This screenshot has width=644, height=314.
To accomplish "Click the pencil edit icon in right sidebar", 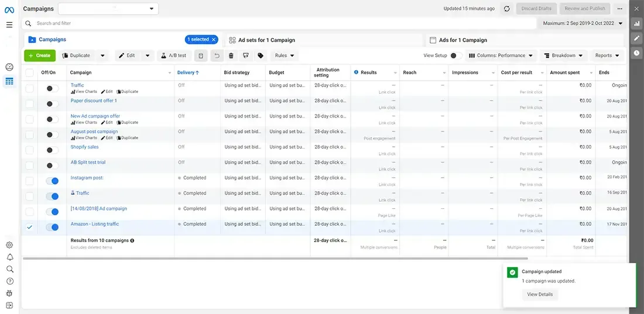I will tap(636, 38).
